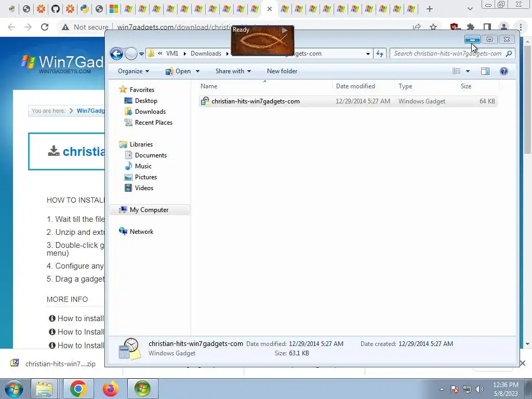
Task: Click the VM1 breadcrumb in address bar
Action: (x=172, y=54)
